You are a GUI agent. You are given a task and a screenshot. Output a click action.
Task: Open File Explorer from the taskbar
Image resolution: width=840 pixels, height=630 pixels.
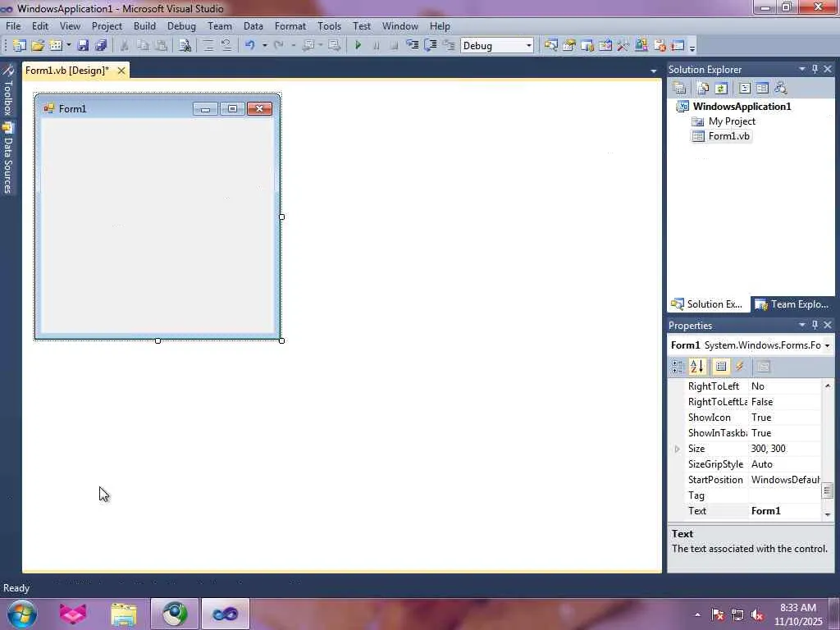coord(124,614)
